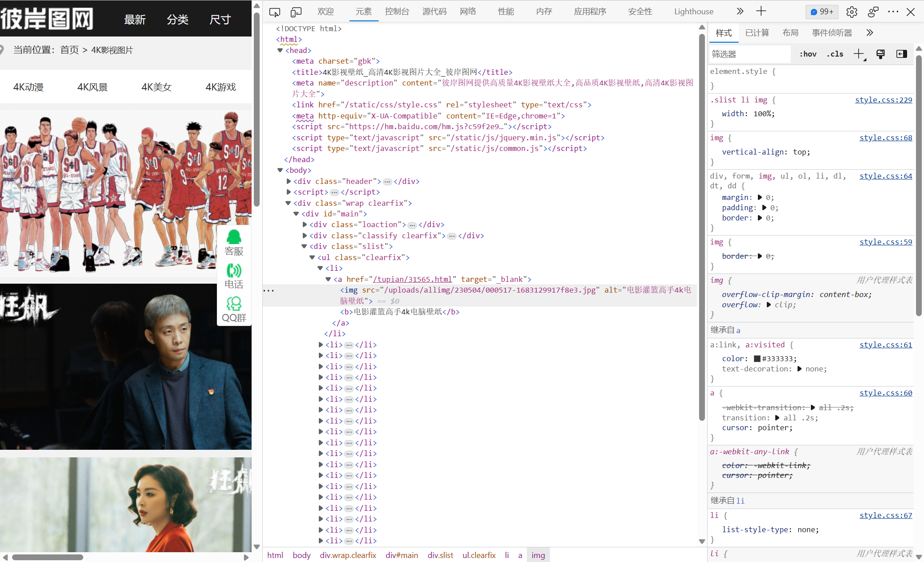Toggle the .cls class editor button
The height and width of the screenshot is (562, 924).
coord(835,54)
